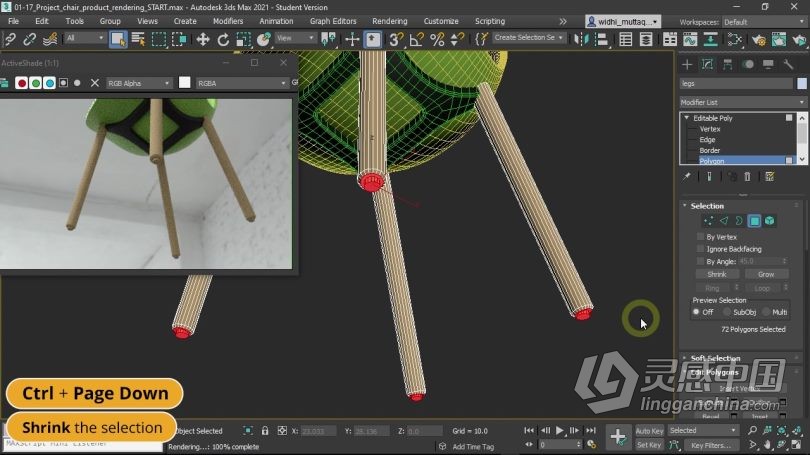
Task: Toggle the green channel in ActiveShade
Action: [35, 83]
